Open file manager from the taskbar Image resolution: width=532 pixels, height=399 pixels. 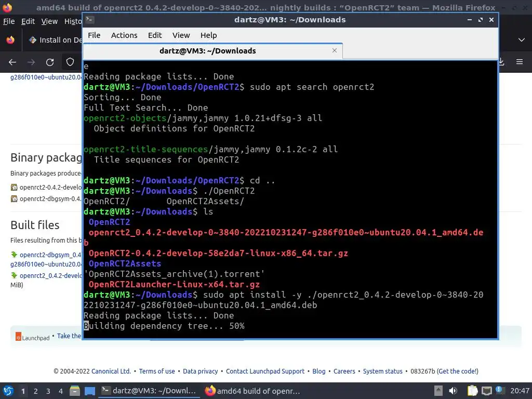(x=75, y=391)
